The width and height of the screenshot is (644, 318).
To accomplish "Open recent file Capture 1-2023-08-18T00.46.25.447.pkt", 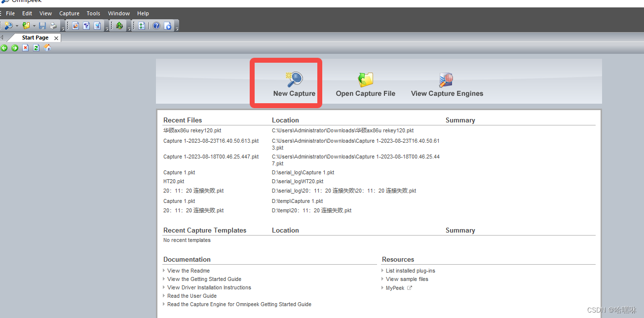I will pos(211,157).
